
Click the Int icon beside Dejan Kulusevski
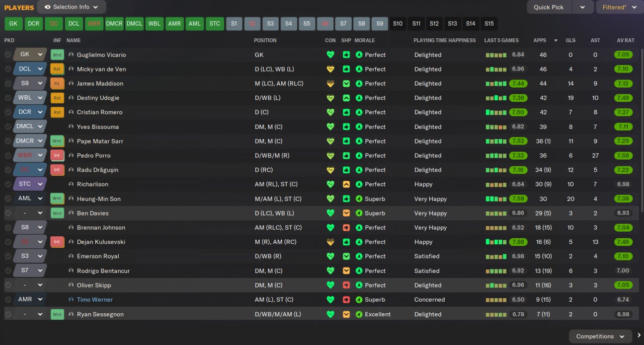point(57,242)
